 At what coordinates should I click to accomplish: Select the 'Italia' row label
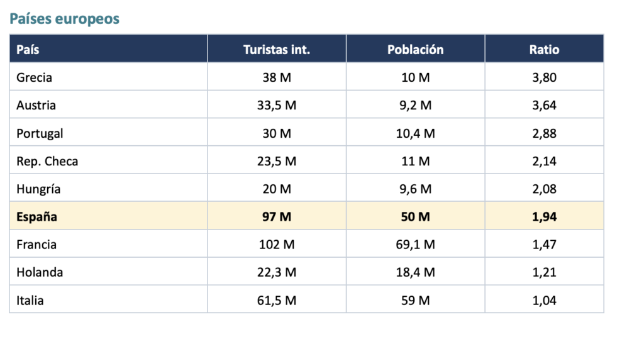(108, 300)
